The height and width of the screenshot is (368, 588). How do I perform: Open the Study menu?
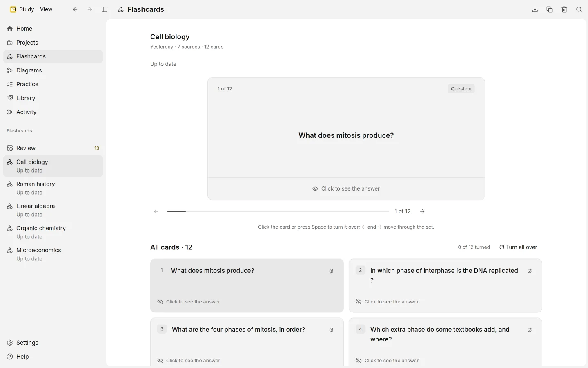[x=22, y=9]
